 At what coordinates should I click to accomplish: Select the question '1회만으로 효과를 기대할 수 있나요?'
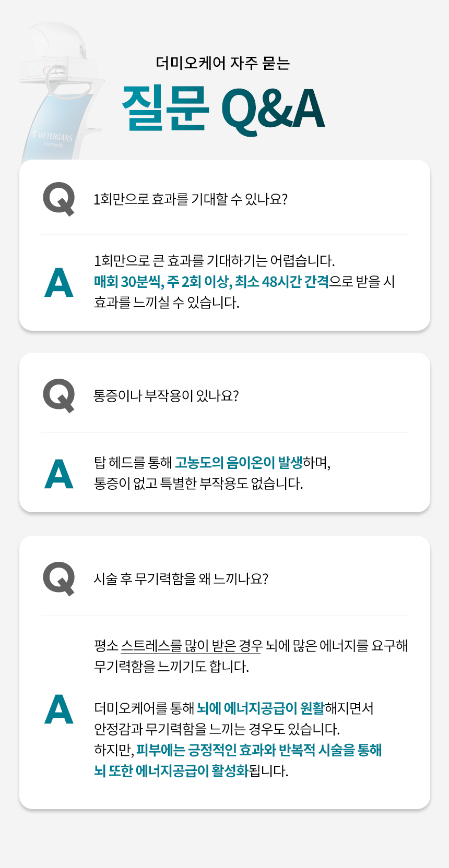tap(191, 199)
